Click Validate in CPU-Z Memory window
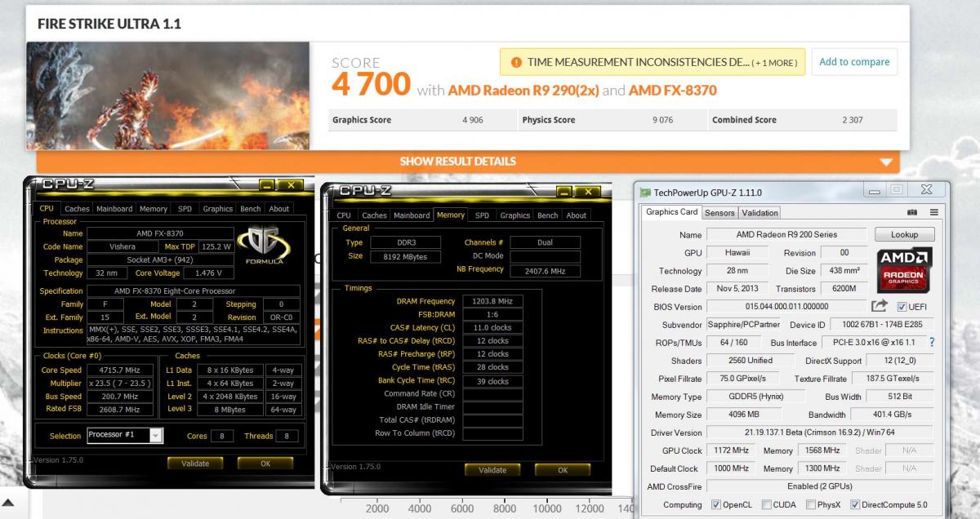Image resolution: width=980 pixels, height=519 pixels. coord(492,470)
